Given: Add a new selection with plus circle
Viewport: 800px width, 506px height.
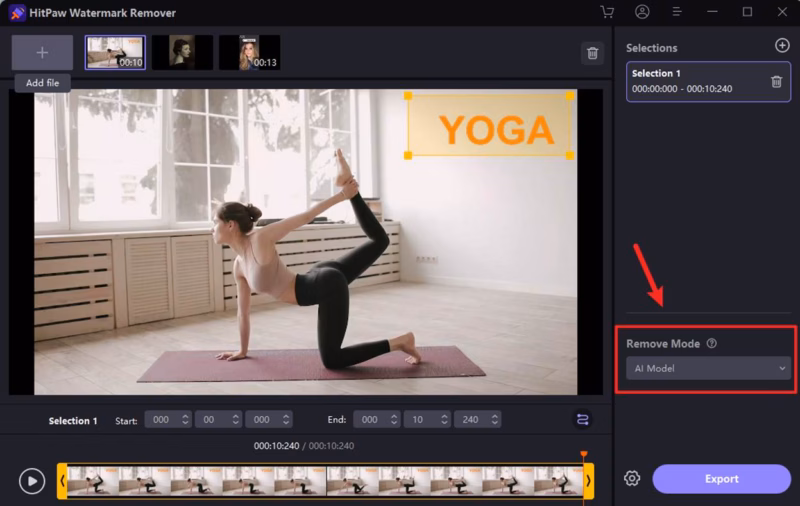Looking at the screenshot, I should point(782,46).
